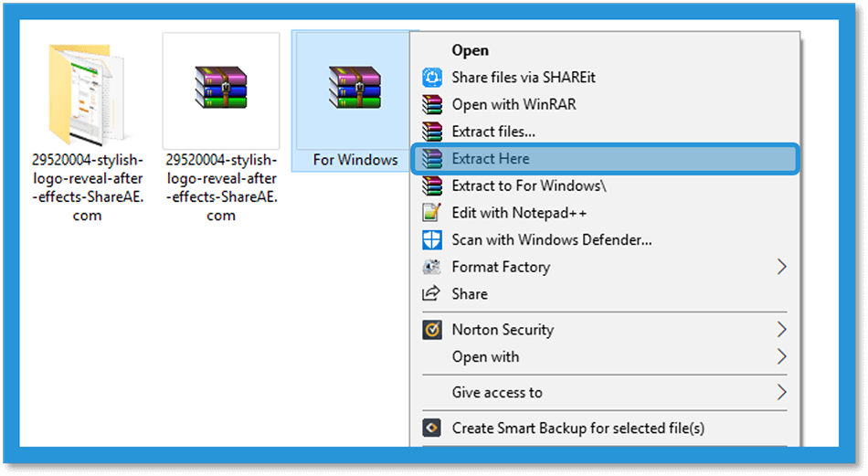Click the Notepad++ icon in context menu
Image resolution: width=868 pixels, height=476 pixels.
(x=432, y=213)
